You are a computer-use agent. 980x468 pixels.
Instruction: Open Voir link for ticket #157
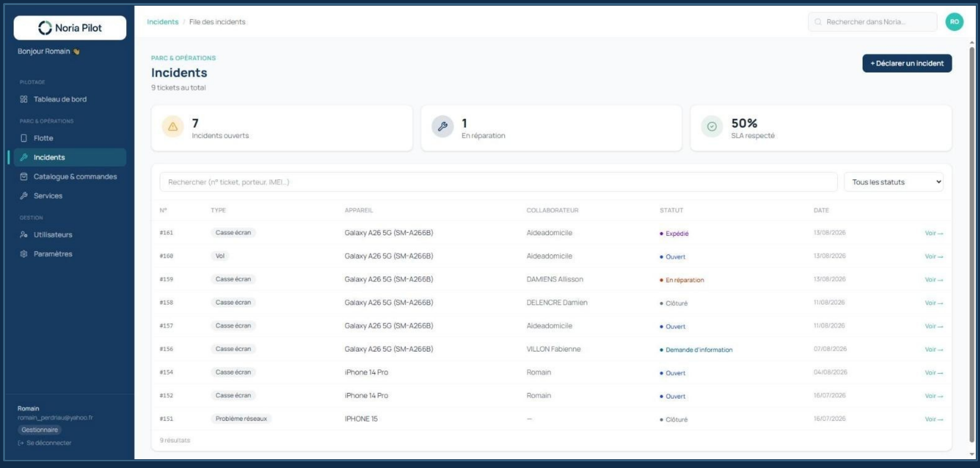[933, 326]
